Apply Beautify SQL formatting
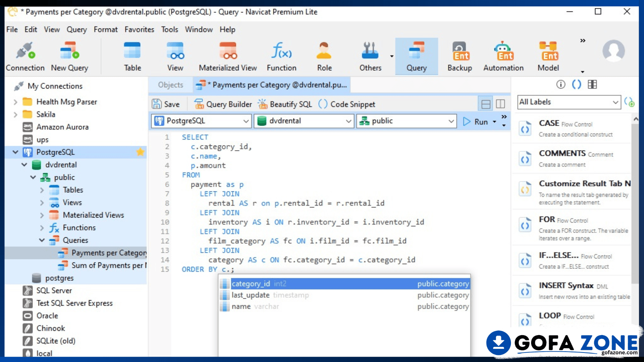 coord(285,104)
